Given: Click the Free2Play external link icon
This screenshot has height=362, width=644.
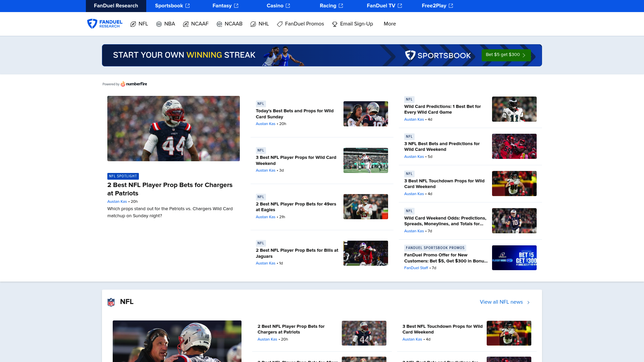Looking at the screenshot, I should coord(451,6).
